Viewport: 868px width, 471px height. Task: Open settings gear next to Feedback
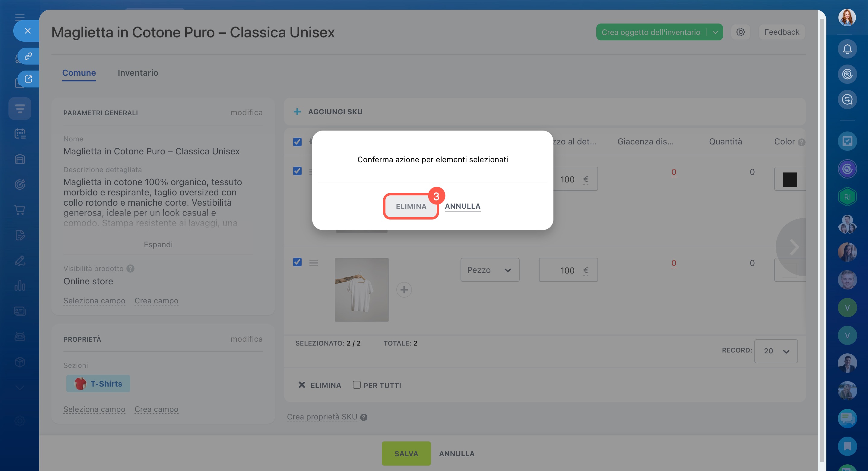point(740,32)
